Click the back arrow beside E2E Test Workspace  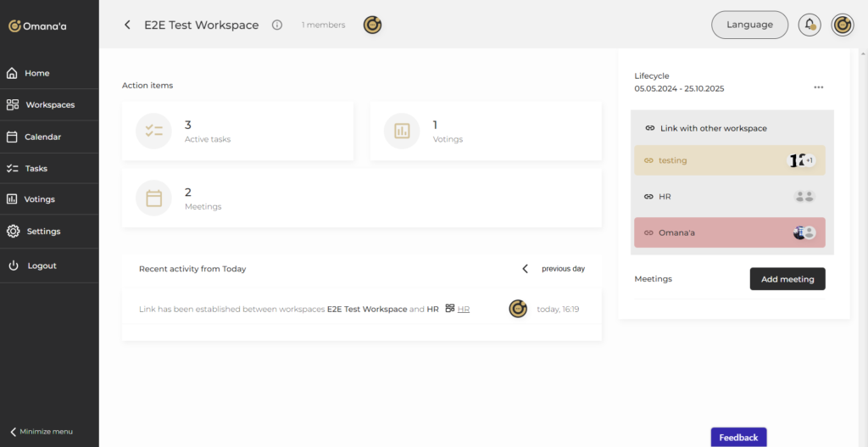(x=127, y=25)
